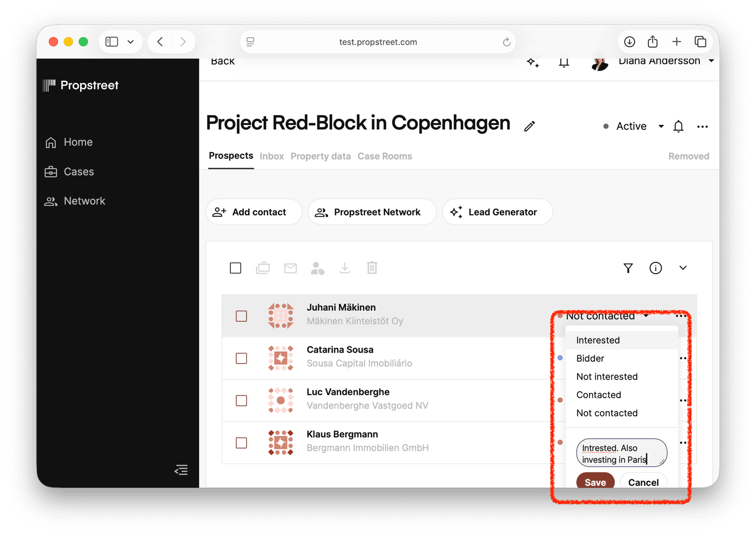This screenshot has width=756, height=536.
Task: Switch to the Case Rooms tab
Action: click(x=384, y=156)
